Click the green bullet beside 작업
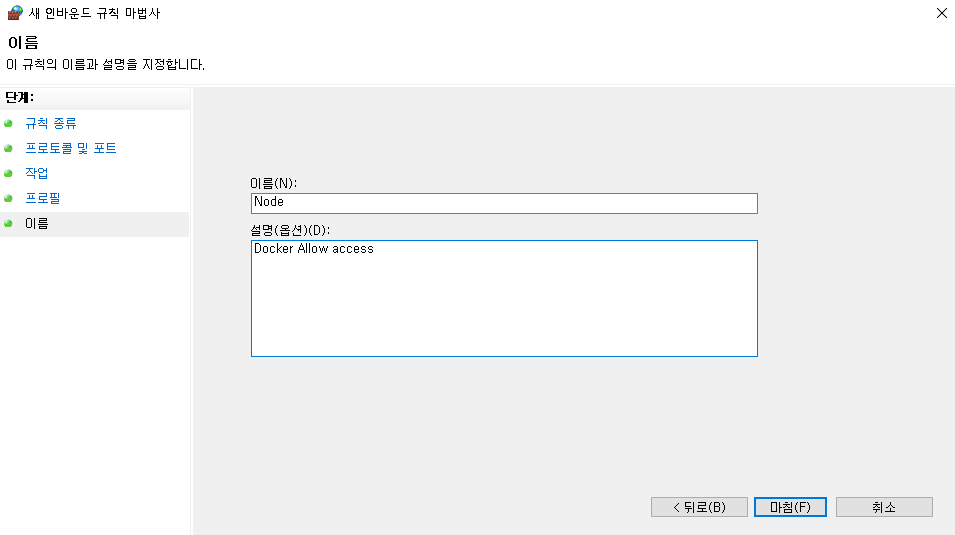The height and width of the screenshot is (535, 955). pos(9,174)
